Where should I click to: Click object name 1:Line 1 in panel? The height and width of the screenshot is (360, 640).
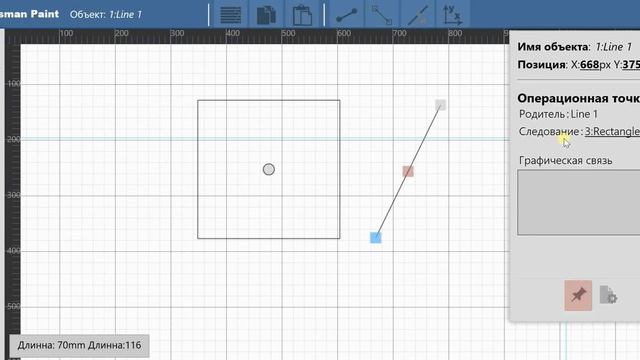coord(613,47)
